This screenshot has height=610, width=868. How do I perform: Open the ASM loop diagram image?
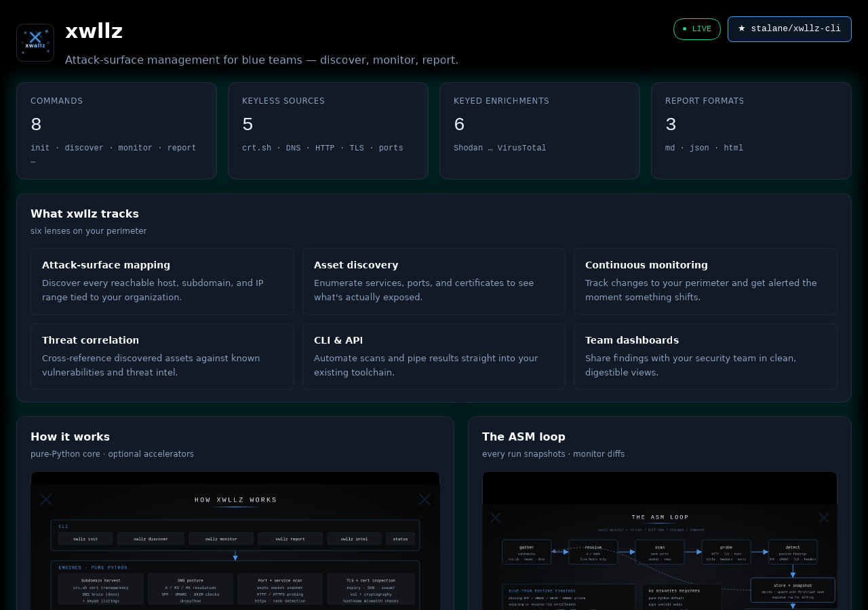[x=660, y=541]
